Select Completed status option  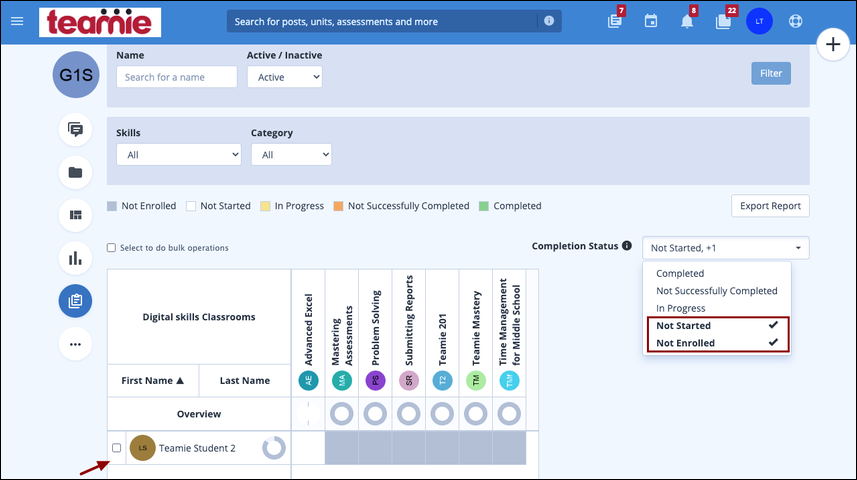click(x=717, y=273)
